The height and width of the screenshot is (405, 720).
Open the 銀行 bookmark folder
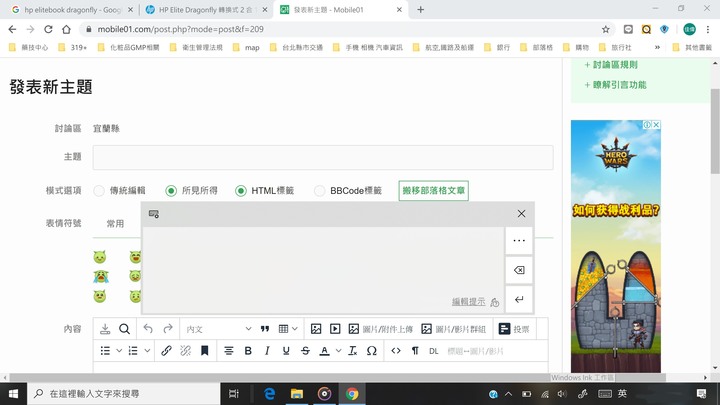[x=497, y=47]
